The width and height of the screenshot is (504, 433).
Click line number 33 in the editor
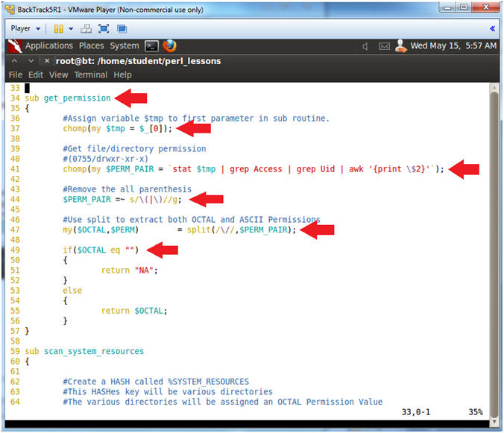pos(15,88)
